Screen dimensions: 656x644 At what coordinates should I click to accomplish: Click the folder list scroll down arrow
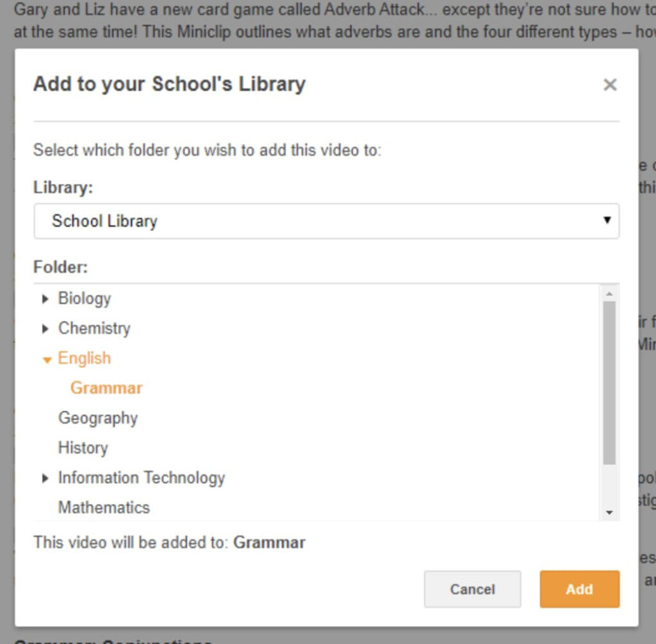coord(609,513)
